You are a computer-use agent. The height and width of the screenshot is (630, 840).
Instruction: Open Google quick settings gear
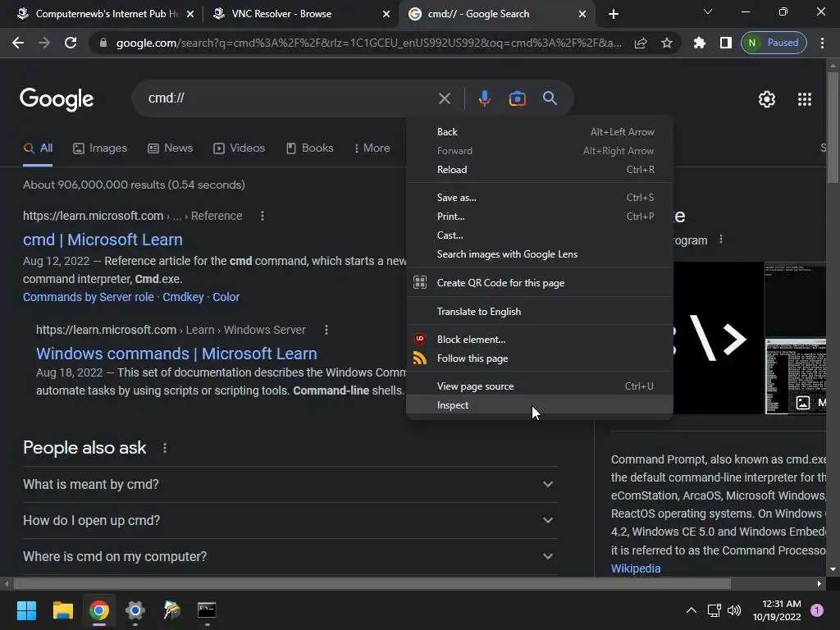click(x=767, y=99)
